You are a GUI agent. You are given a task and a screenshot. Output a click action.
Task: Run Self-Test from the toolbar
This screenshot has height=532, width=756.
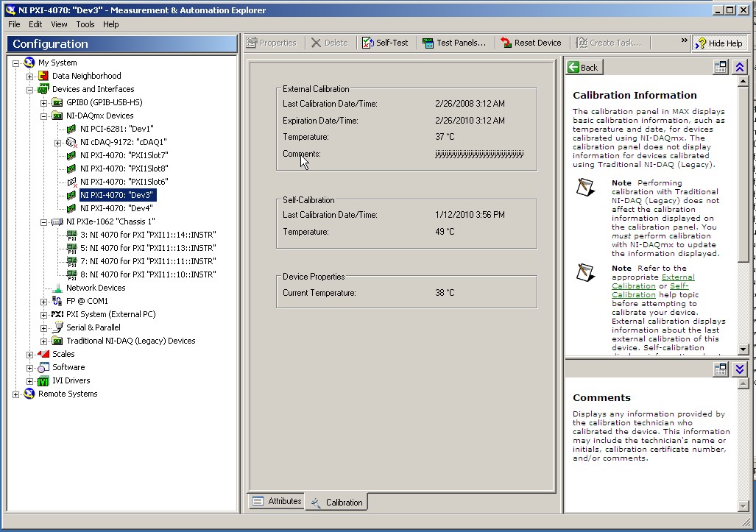[x=385, y=43]
